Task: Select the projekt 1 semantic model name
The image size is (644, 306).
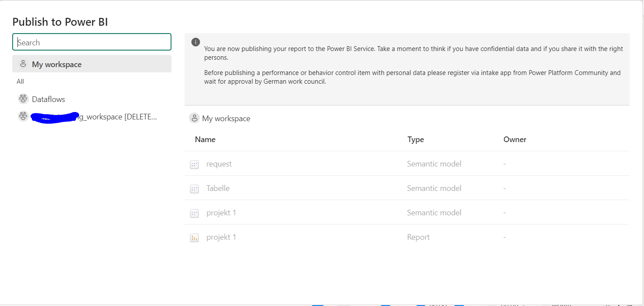Action: 221,213
